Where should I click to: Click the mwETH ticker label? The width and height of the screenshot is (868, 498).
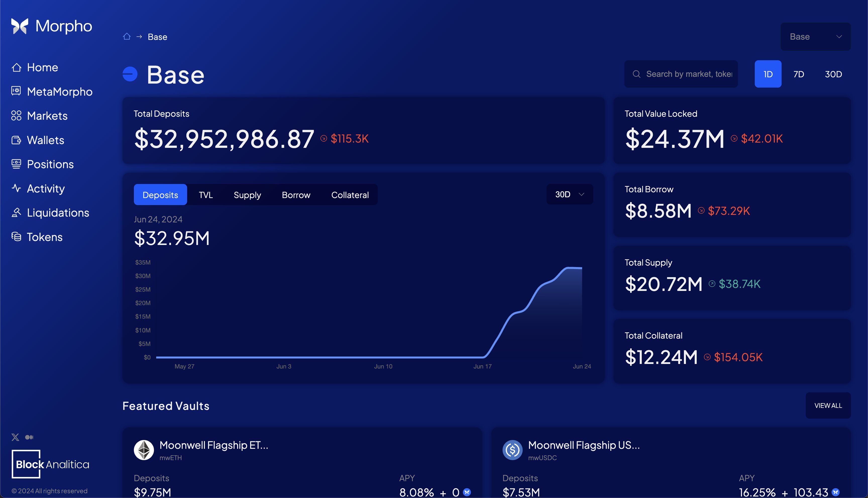pos(170,458)
